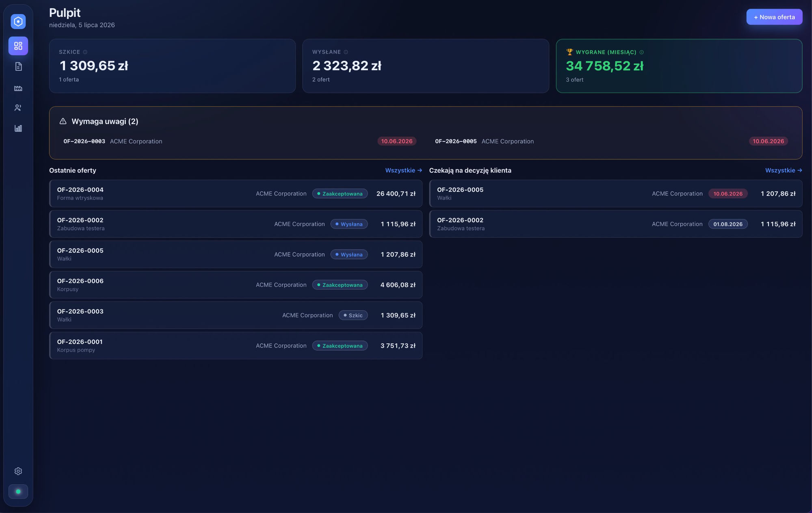This screenshot has height=513, width=812.
Task: Open the dashboard grid icon in sidebar
Action: [18, 46]
